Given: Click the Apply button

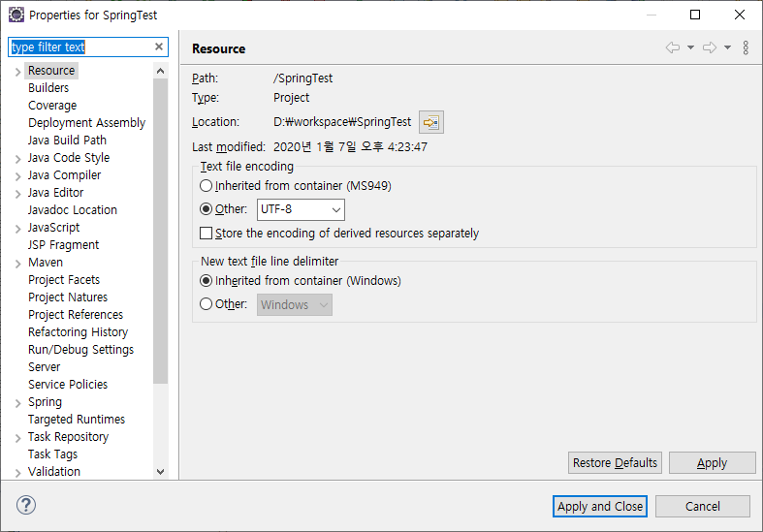Looking at the screenshot, I should (712, 463).
